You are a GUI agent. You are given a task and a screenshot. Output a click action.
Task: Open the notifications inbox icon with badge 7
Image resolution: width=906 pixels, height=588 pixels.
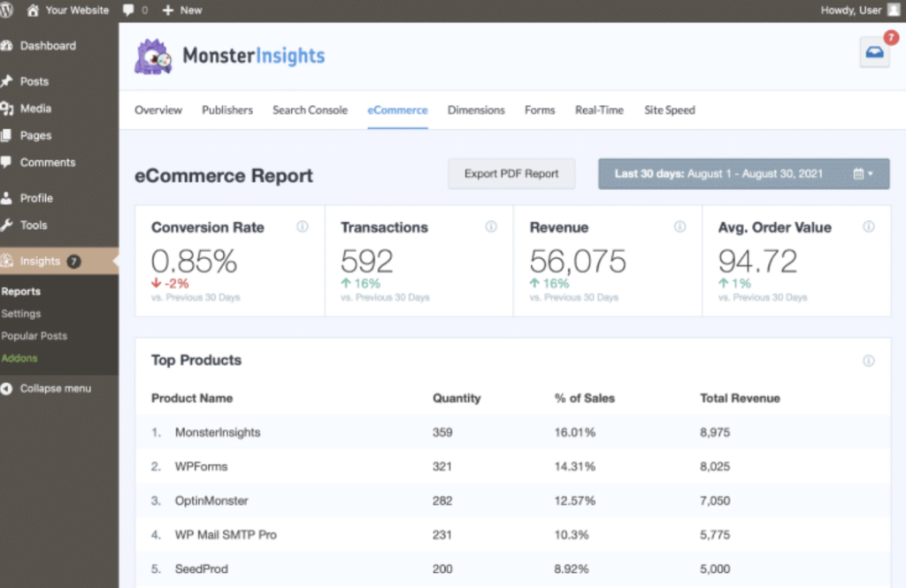(x=874, y=53)
